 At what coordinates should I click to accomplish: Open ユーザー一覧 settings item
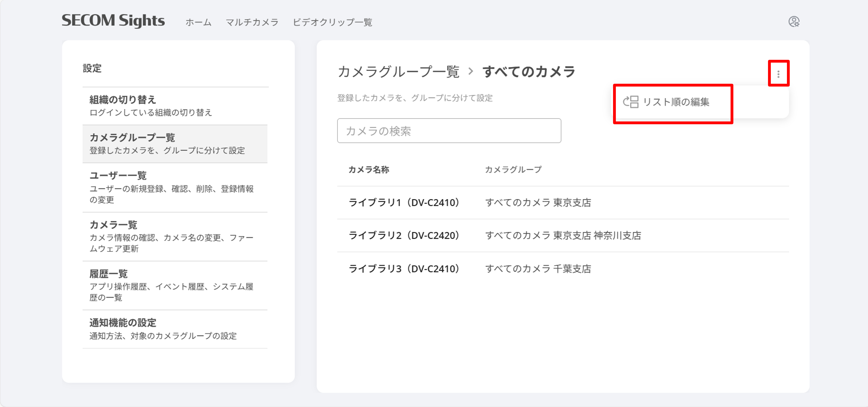coord(175,187)
